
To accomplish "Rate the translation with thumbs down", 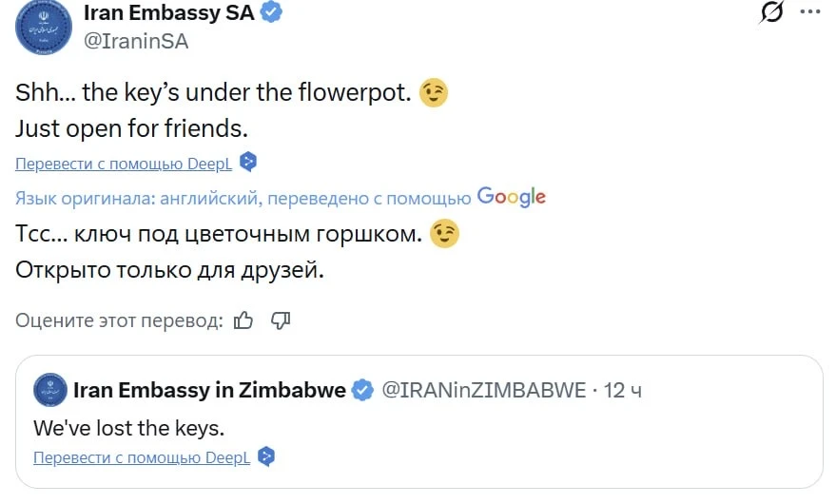I will pyautogui.click(x=280, y=320).
